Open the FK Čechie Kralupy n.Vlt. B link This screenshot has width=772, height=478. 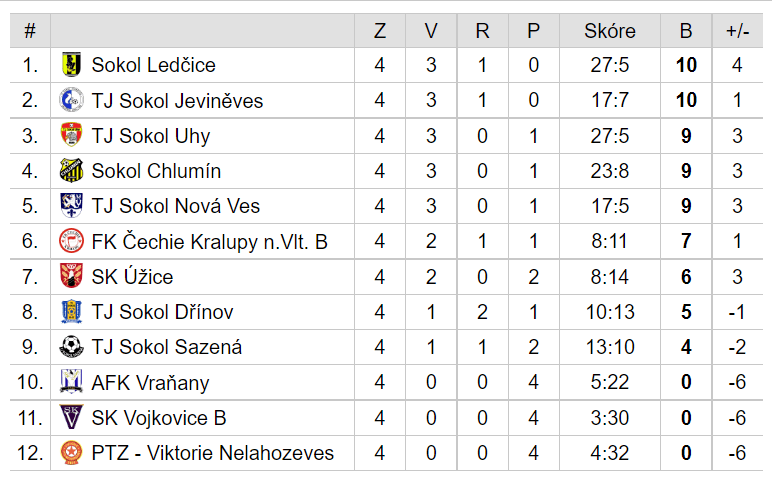(209, 241)
